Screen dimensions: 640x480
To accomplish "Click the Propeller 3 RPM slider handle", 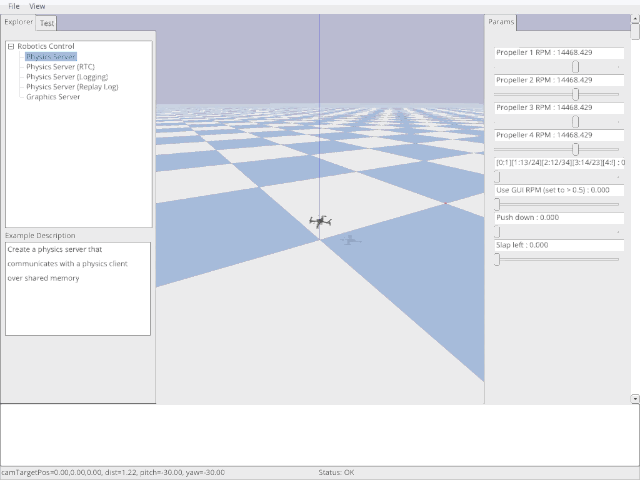I will point(575,122).
